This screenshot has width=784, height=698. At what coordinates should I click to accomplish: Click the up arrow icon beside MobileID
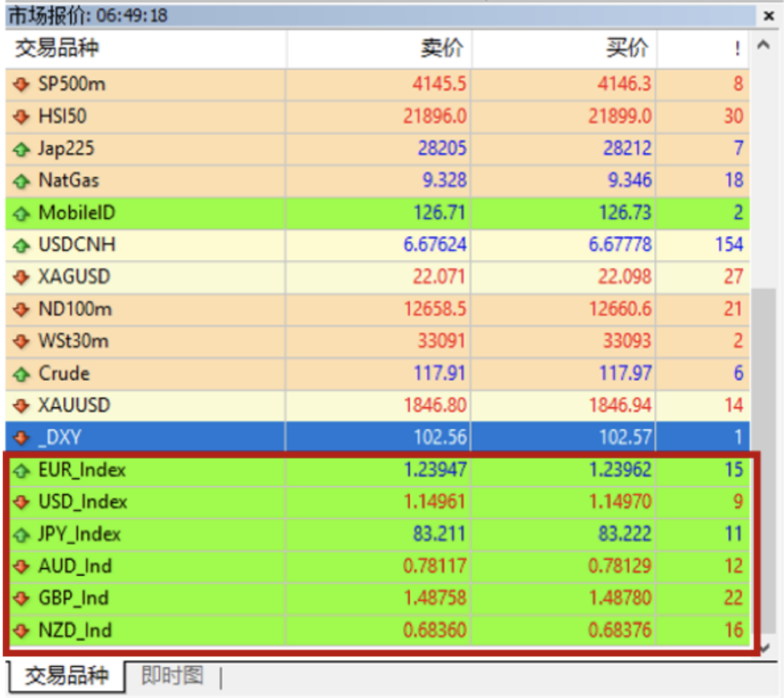pyautogui.click(x=22, y=213)
